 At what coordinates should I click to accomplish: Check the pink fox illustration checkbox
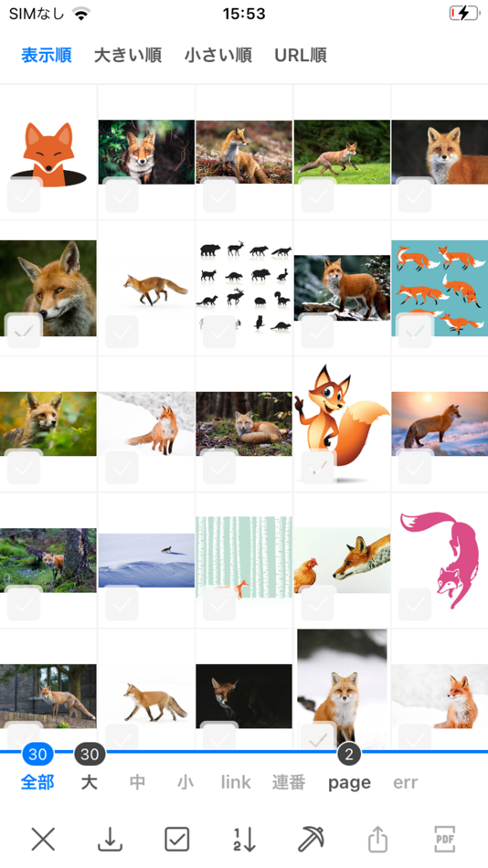(415, 603)
